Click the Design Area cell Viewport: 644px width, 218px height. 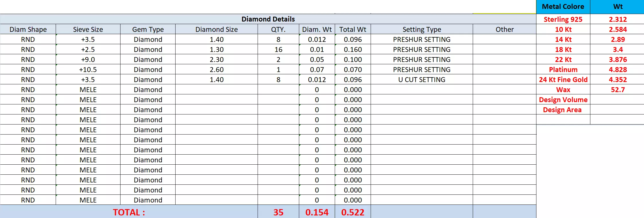click(563, 110)
